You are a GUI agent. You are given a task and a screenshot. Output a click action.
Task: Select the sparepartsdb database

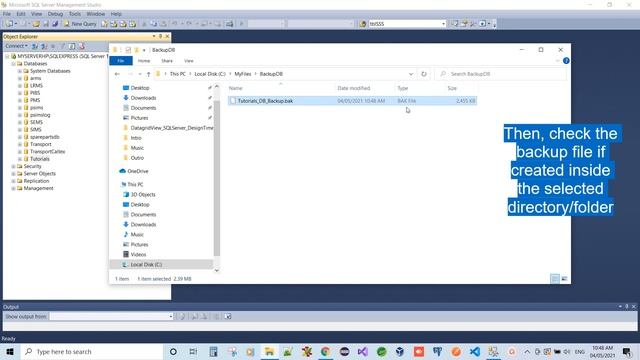[x=44, y=137]
